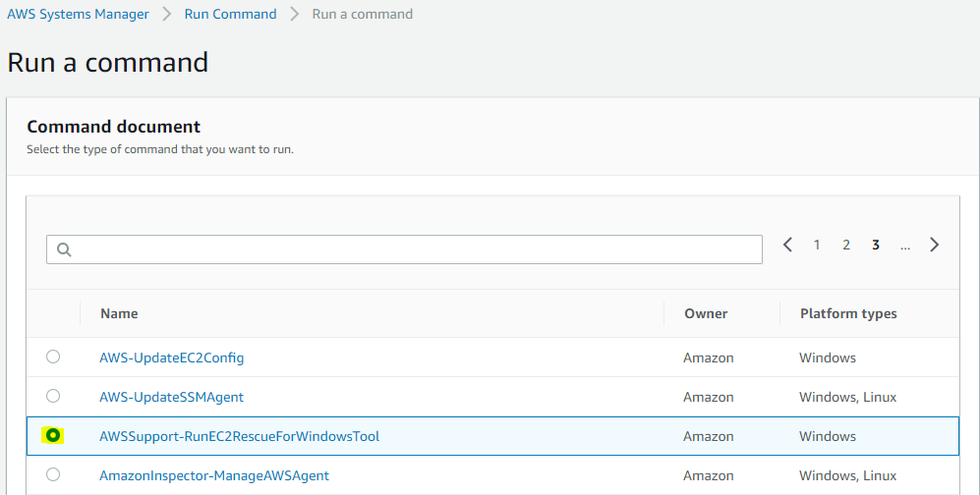Select current page 3 in pagination
Screen dimensions: 980x495
pyautogui.click(x=876, y=245)
